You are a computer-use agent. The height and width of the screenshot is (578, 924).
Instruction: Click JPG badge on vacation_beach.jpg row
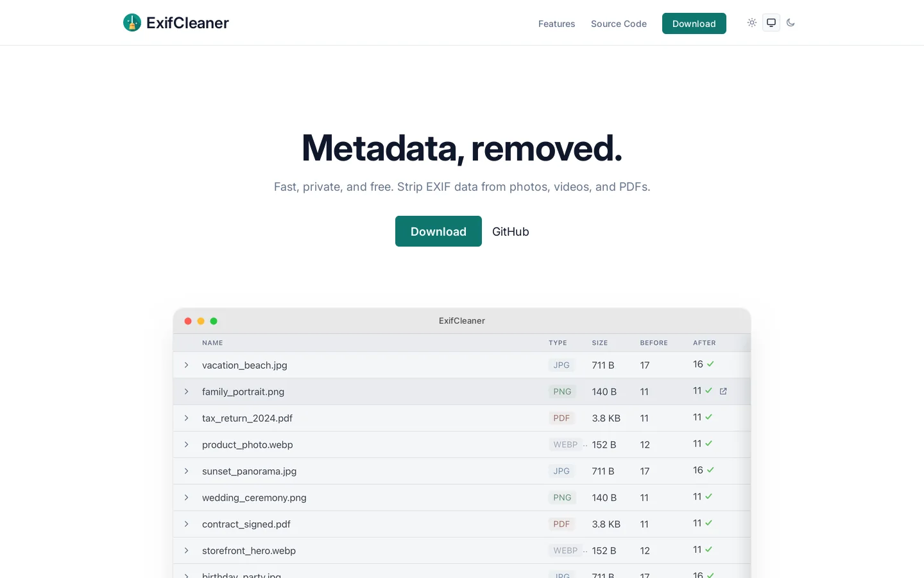coord(561,365)
